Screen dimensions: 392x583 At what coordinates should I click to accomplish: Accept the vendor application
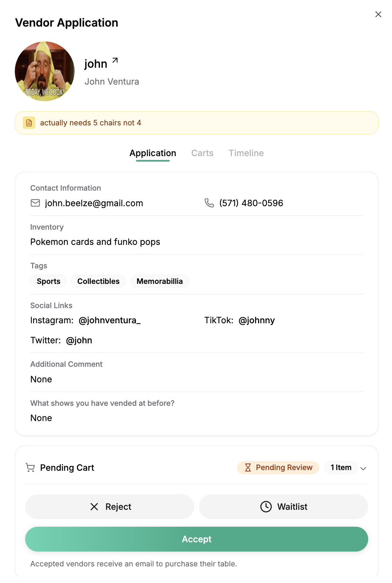tap(196, 539)
